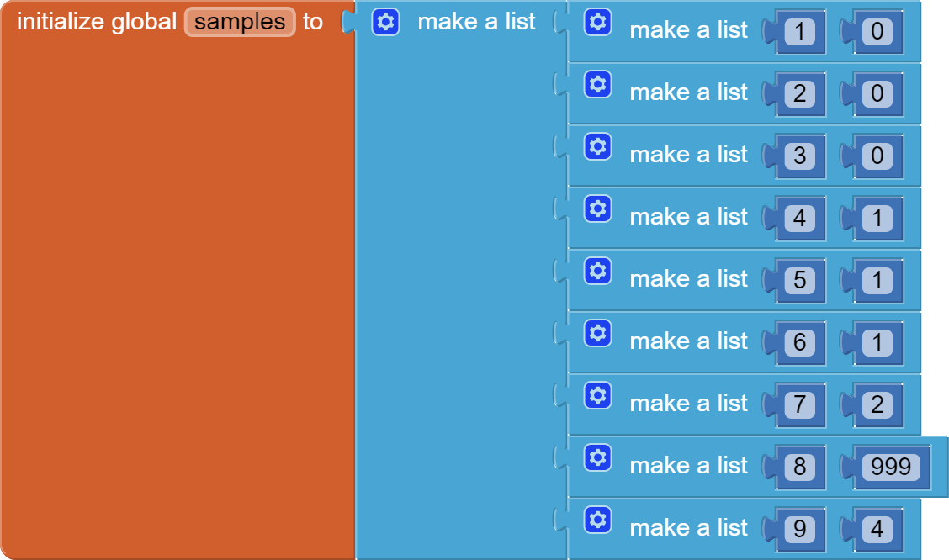Click the number field with value 7

click(799, 404)
